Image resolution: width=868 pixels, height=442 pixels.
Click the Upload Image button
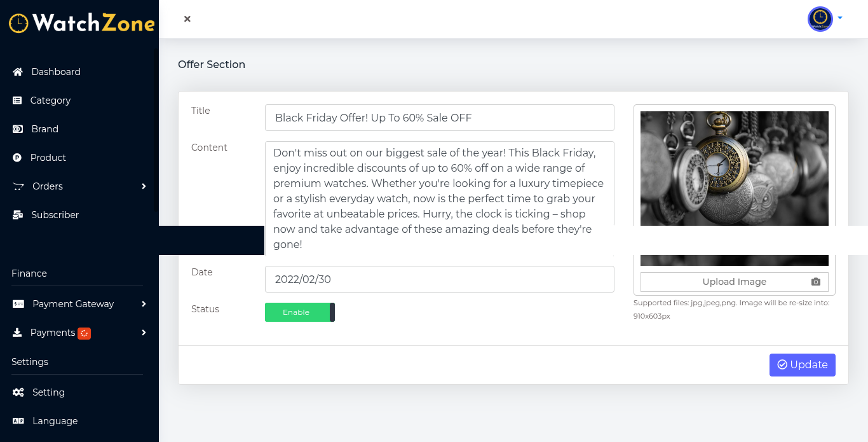point(734,282)
